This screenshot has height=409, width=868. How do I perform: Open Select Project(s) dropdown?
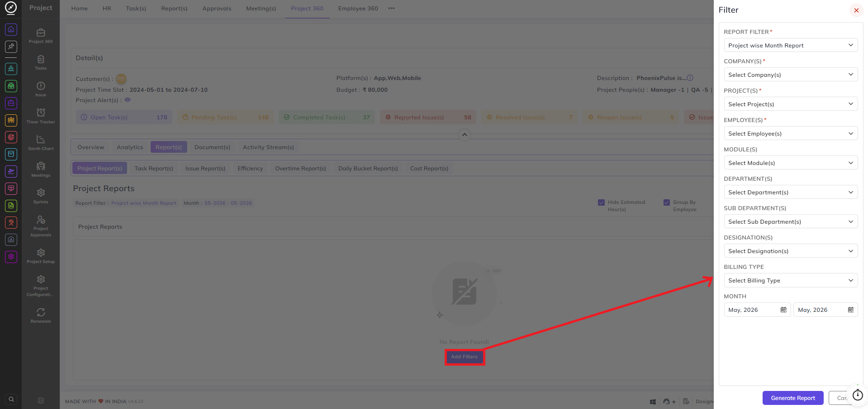[x=791, y=104]
